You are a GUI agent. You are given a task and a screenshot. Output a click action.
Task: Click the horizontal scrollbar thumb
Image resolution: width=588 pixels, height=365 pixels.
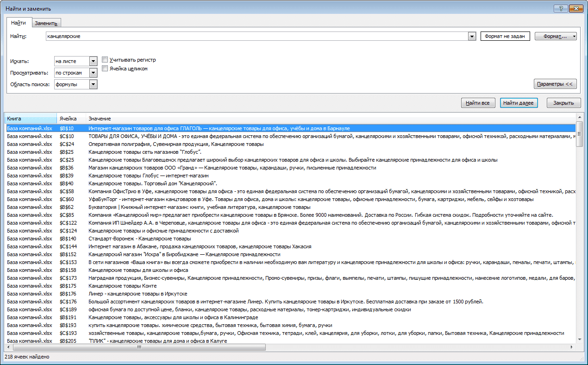[x=139, y=347]
